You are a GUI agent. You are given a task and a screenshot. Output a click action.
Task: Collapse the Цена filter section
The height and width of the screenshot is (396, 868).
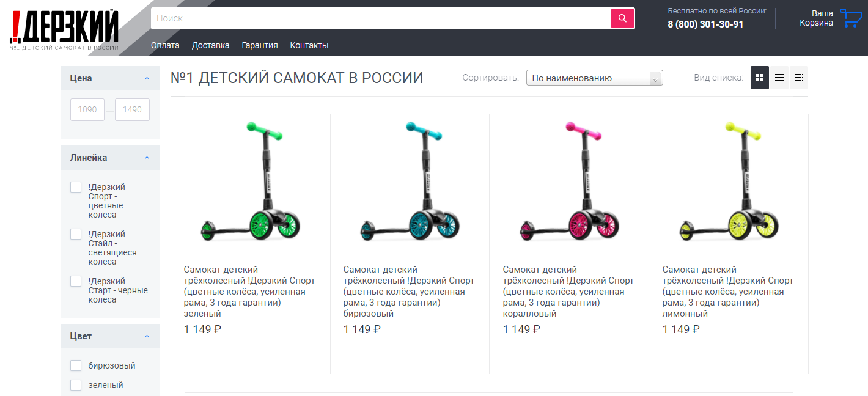(x=147, y=78)
